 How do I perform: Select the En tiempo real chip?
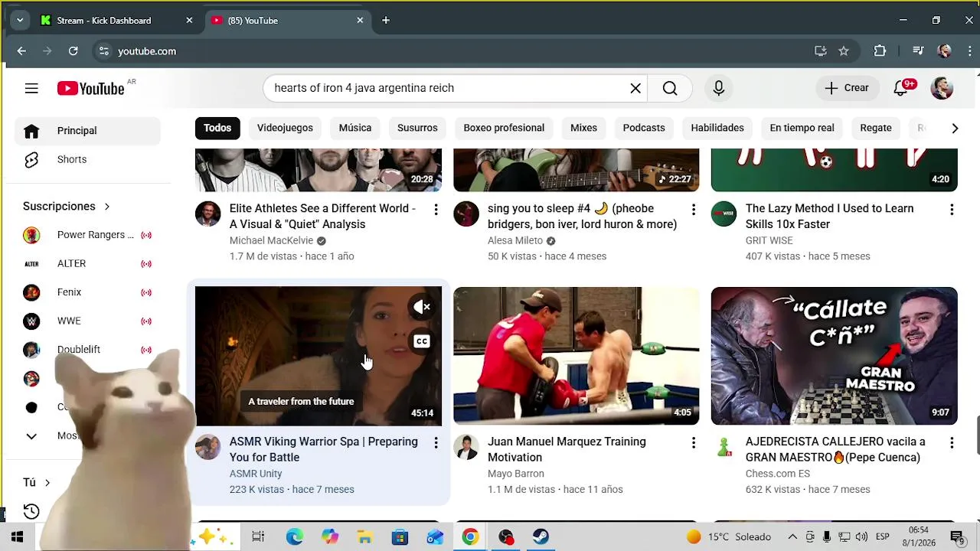click(802, 128)
